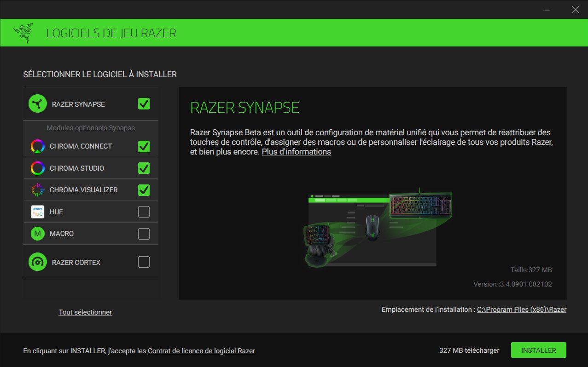
Task: Click the INSTALLER button
Action: pyautogui.click(x=538, y=350)
